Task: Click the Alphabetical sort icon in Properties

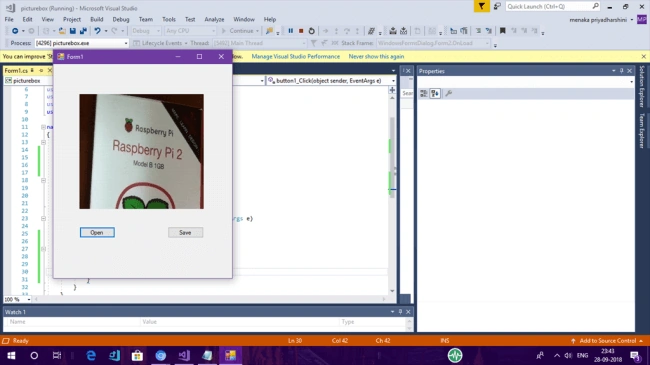Action: (435, 93)
